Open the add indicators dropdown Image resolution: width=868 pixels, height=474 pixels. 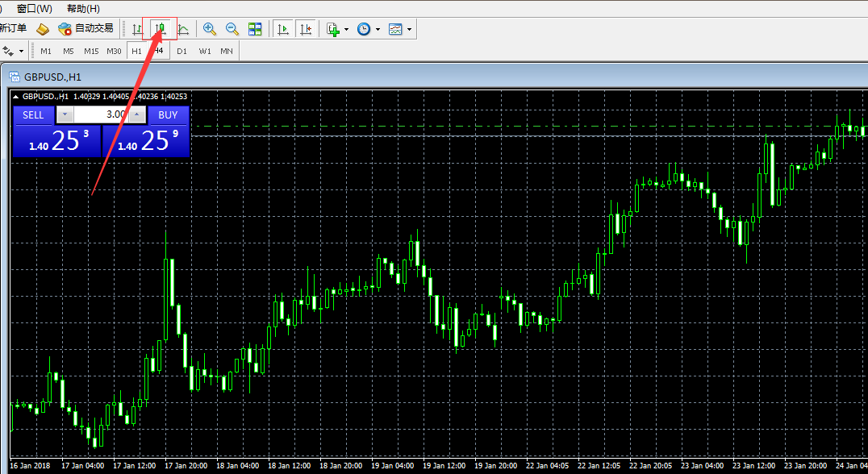coord(347,29)
